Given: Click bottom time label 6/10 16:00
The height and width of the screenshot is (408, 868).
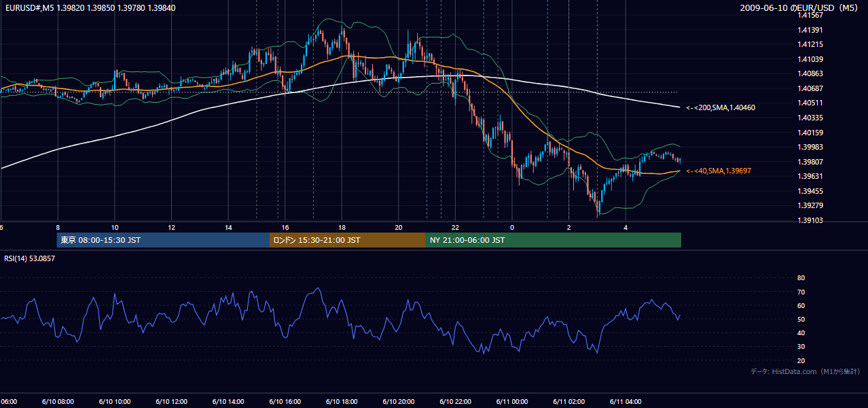Looking at the screenshot, I should 285,401.
